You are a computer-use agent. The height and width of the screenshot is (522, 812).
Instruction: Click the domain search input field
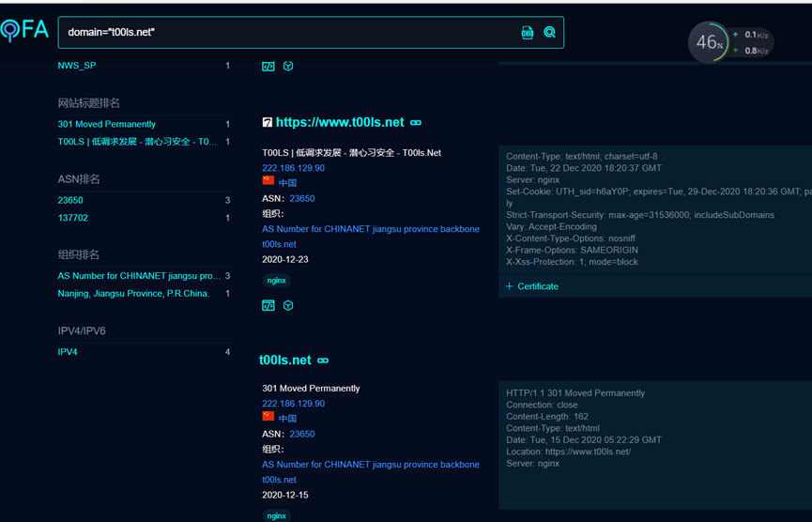[282, 32]
